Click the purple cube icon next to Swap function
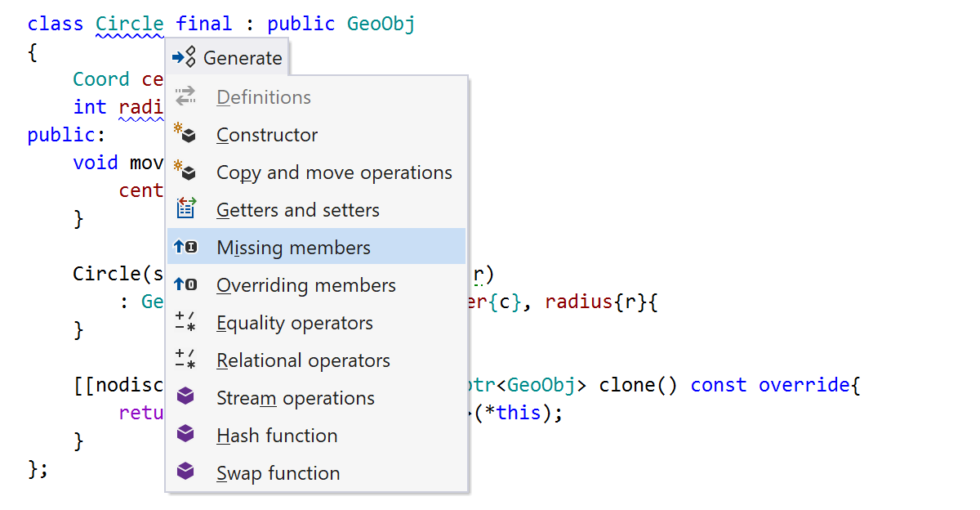980x510 pixels. tap(185, 472)
